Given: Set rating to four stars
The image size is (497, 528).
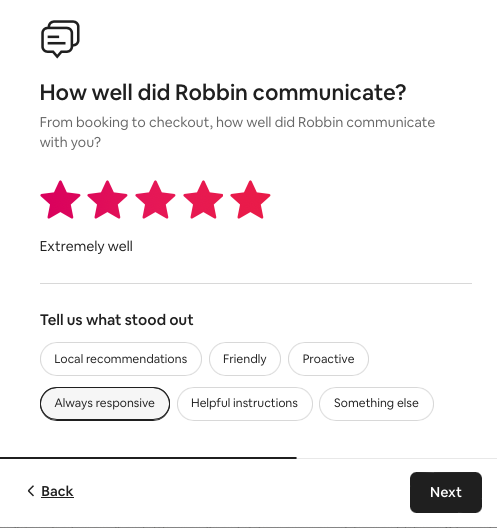Looking at the screenshot, I should click(203, 200).
